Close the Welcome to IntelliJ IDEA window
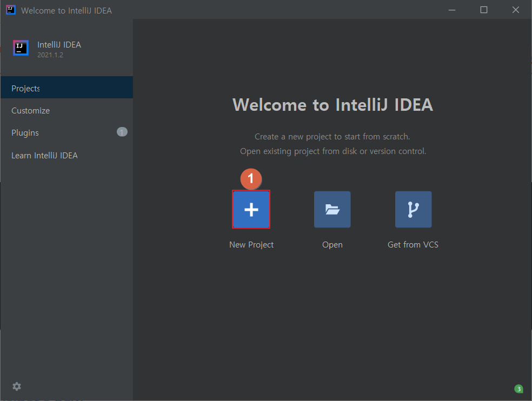 (516, 10)
